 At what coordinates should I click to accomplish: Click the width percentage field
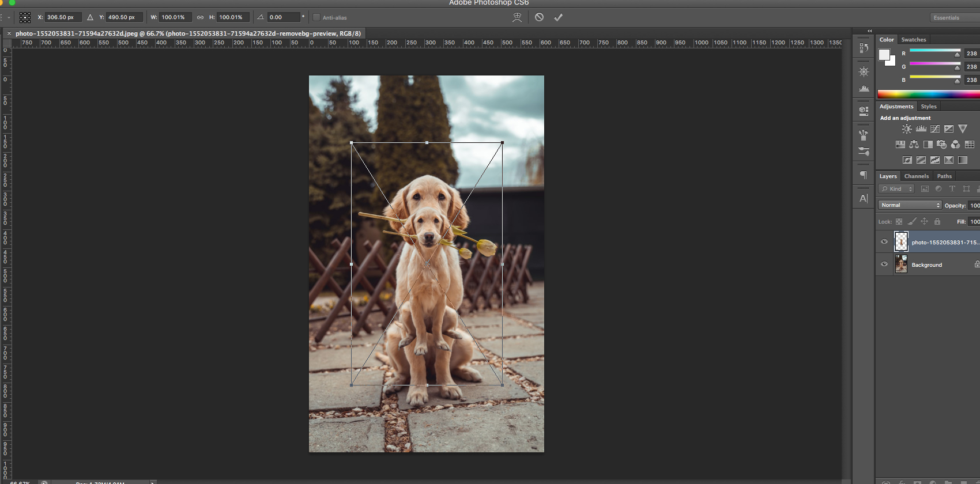coord(176,17)
